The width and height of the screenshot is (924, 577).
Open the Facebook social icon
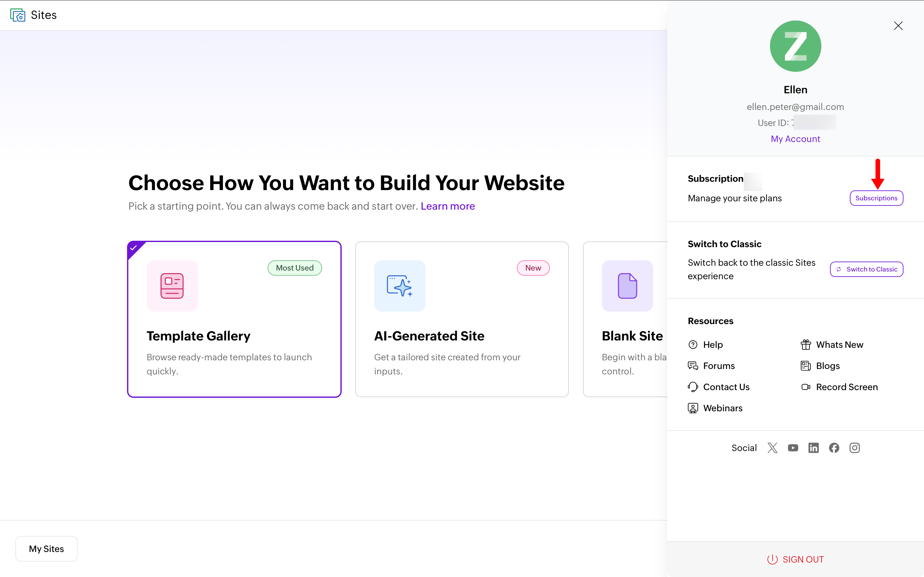pos(834,447)
